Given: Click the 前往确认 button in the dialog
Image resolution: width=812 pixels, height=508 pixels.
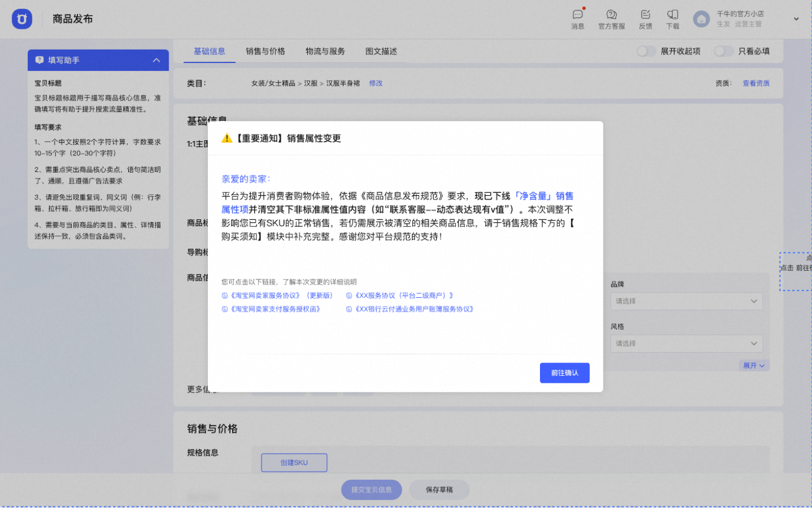Looking at the screenshot, I should (564, 373).
